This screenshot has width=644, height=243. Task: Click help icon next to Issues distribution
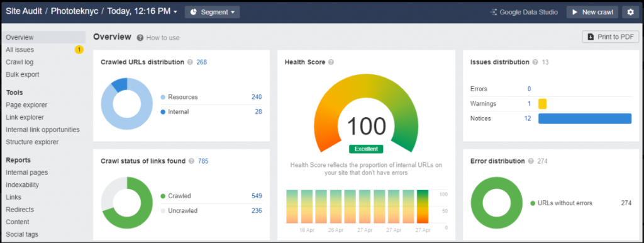click(535, 62)
